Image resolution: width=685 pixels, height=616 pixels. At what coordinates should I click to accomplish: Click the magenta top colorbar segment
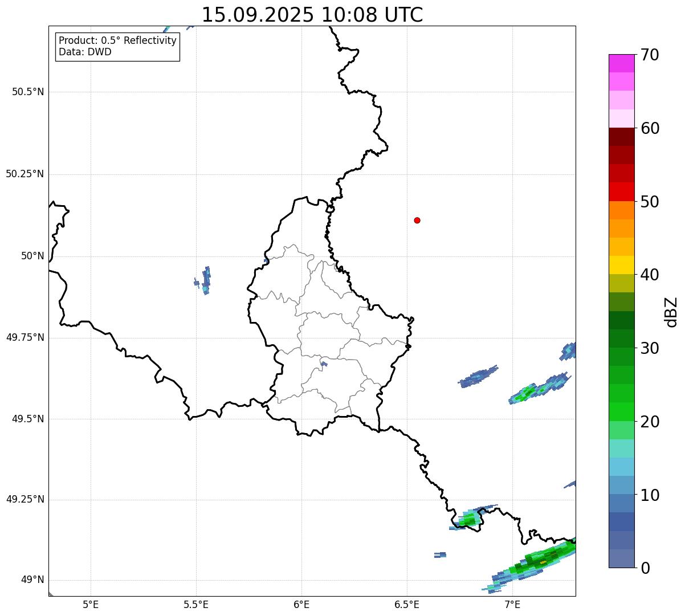(621, 63)
